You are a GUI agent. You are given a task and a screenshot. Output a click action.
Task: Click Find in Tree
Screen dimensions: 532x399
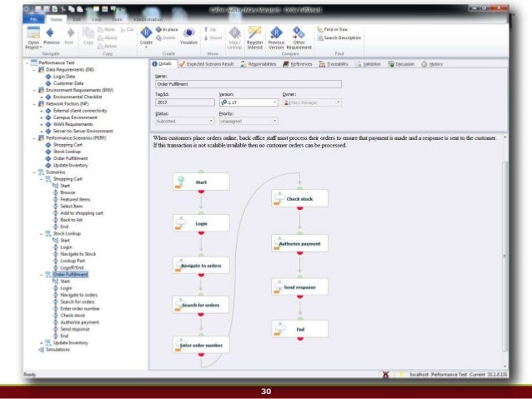(x=332, y=29)
